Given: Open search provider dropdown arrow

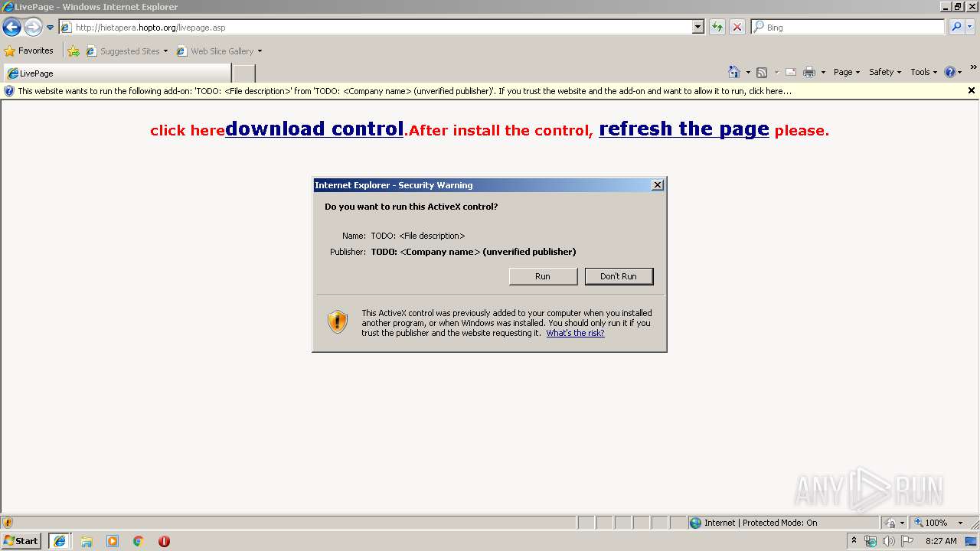Looking at the screenshot, I should (x=970, y=28).
